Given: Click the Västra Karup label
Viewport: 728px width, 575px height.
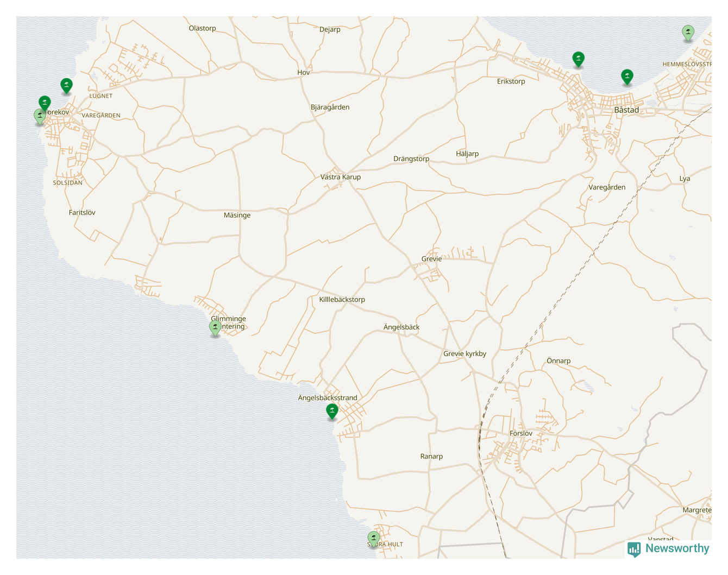Looking at the screenshot, I should coord(341,177).
